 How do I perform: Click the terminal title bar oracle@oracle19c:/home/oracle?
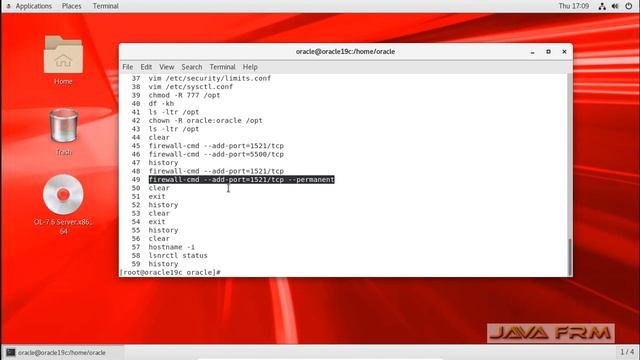345,52
